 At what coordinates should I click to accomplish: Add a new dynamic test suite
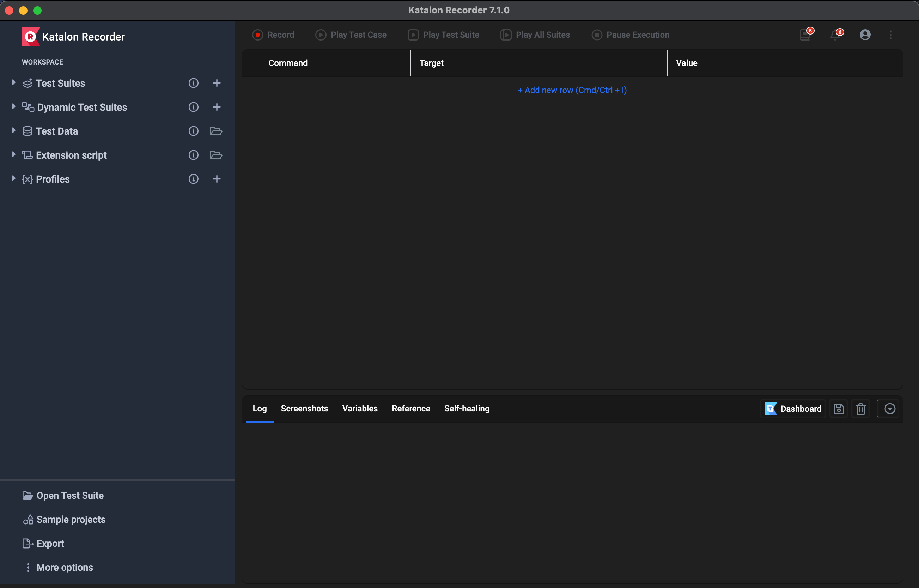tap(217, 107)
